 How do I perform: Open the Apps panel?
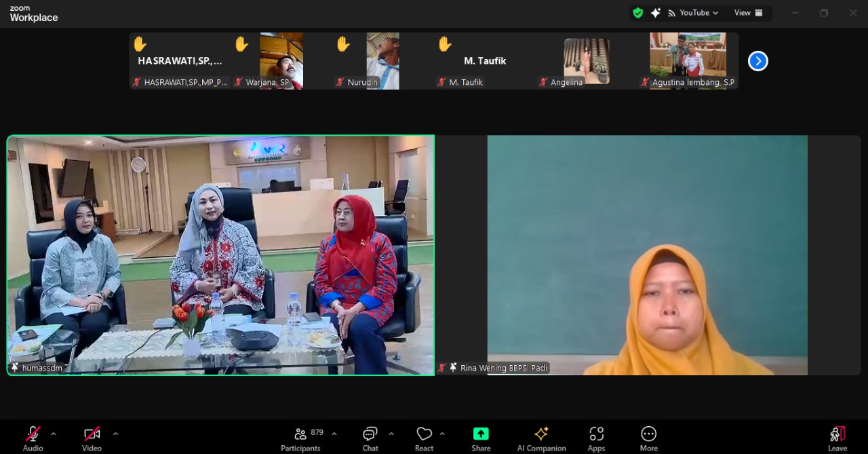pyautogui.click(x=596, y=438)
